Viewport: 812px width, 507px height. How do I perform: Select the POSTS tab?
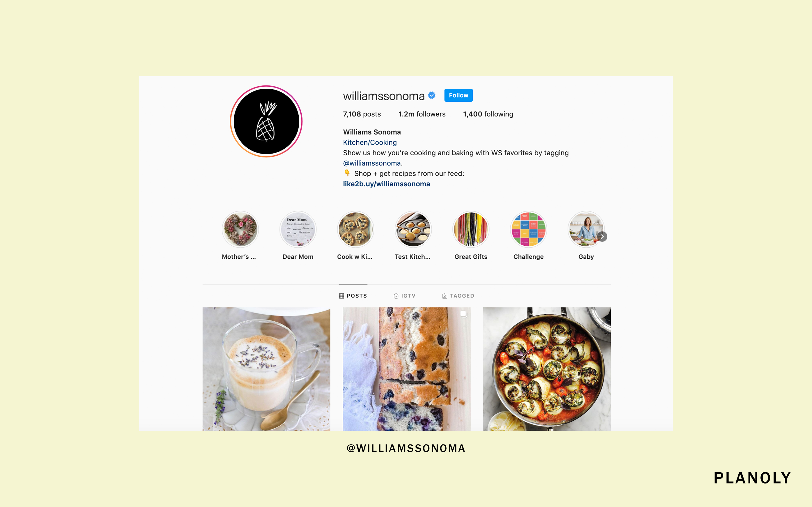tap(353, 296)
